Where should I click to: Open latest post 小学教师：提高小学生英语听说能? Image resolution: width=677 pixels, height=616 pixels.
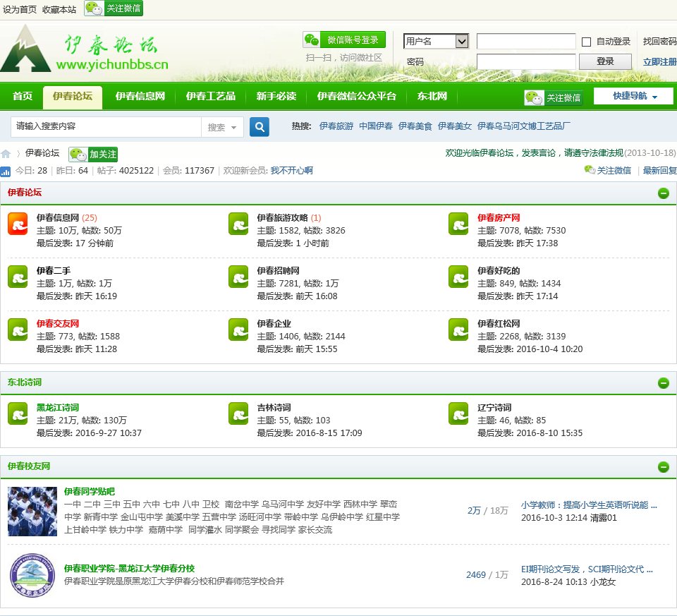coord(589,505)
